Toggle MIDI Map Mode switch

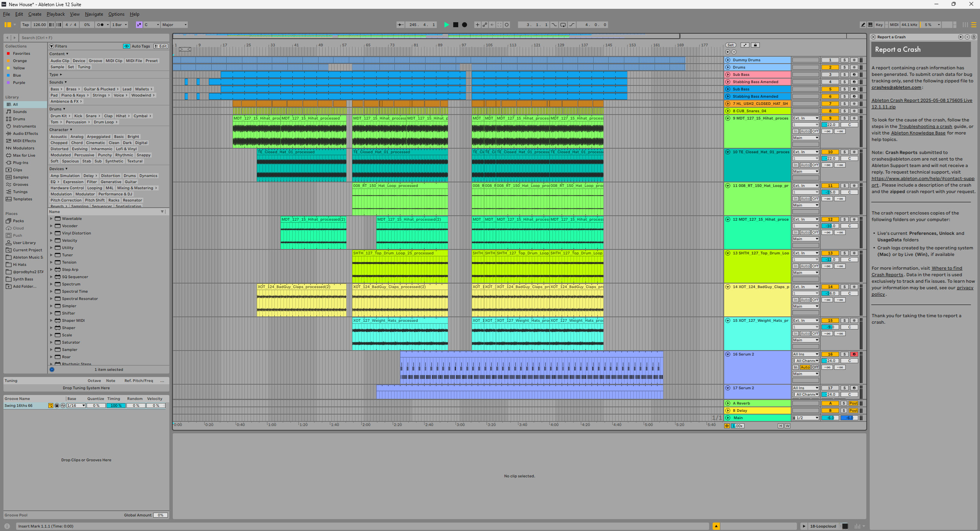tap(894, 25)
